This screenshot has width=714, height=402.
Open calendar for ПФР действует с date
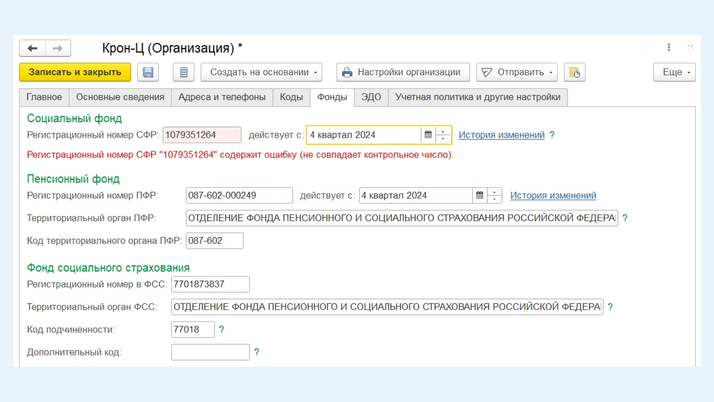(x=479, y=195)
